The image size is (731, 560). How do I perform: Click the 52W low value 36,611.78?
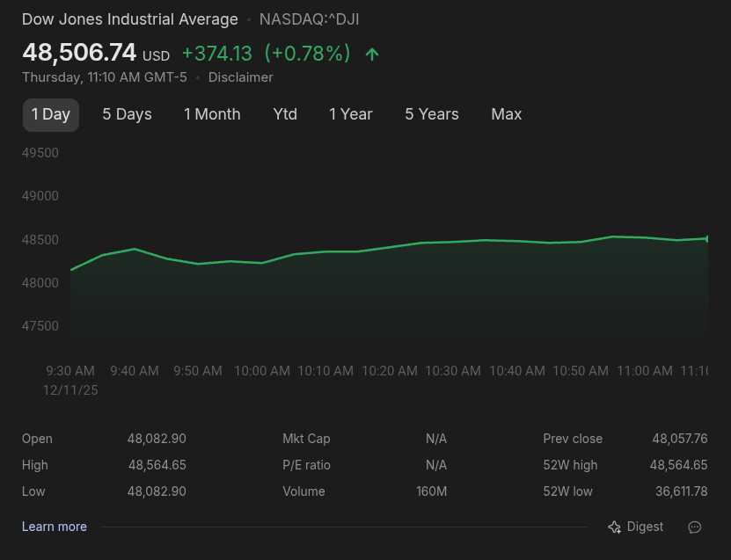(678, 491)
